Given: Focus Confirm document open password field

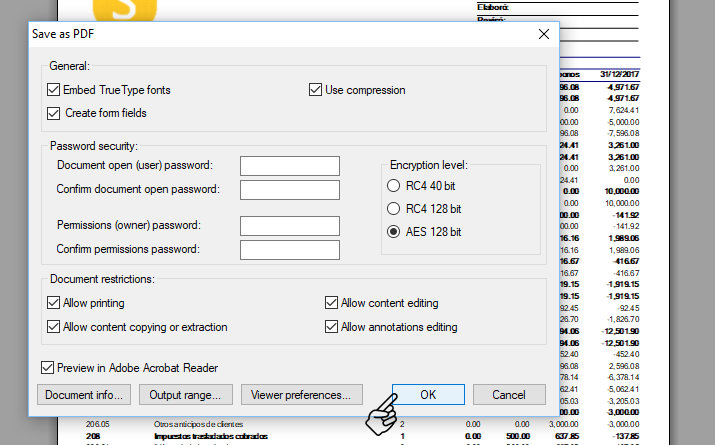Looking at the screenshot, I should (x=290, y=190).
